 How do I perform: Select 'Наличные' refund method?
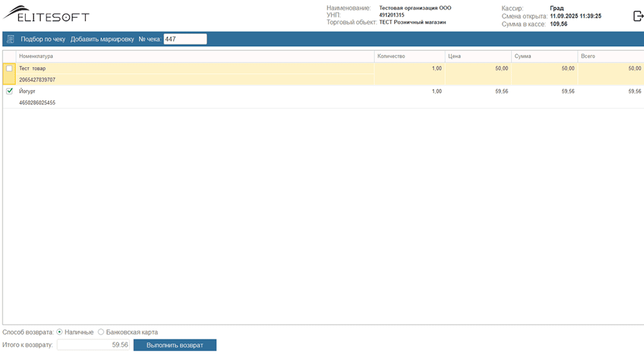pos(60,332)
